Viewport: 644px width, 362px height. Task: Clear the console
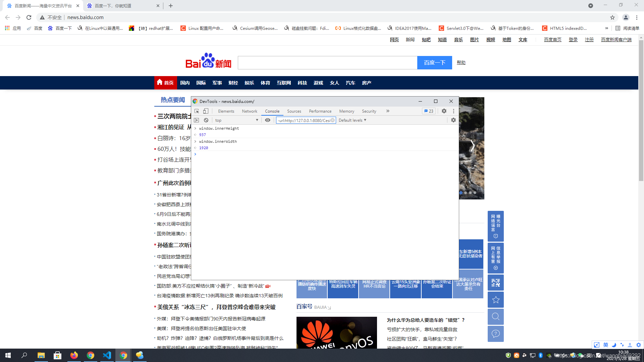pos(206,120)
